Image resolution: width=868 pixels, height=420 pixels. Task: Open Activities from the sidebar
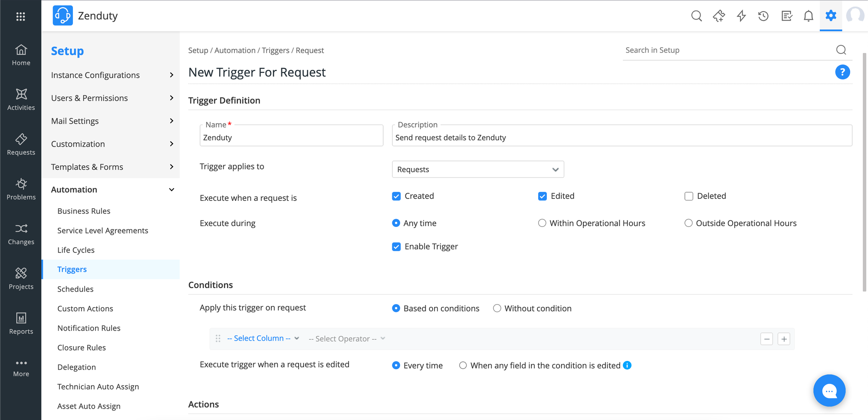pos(21,100)
